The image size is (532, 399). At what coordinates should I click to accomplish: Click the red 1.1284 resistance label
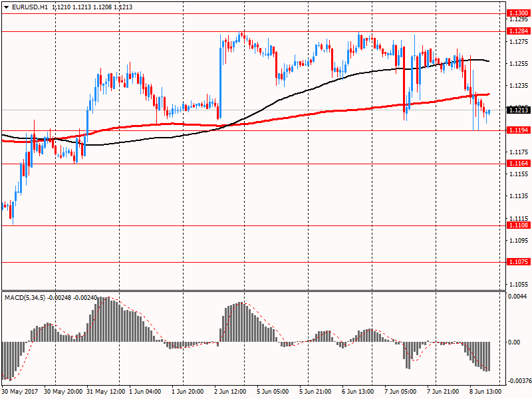click(519, 31)
